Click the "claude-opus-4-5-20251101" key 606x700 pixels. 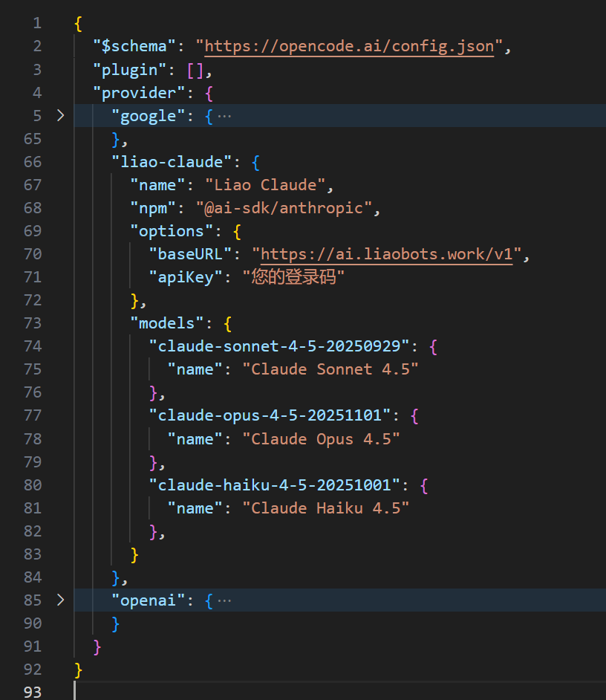[x=270, y=415]
